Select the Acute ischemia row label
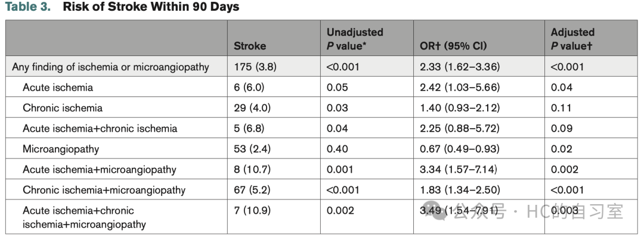The image size is (644, 237). [58, 88]
